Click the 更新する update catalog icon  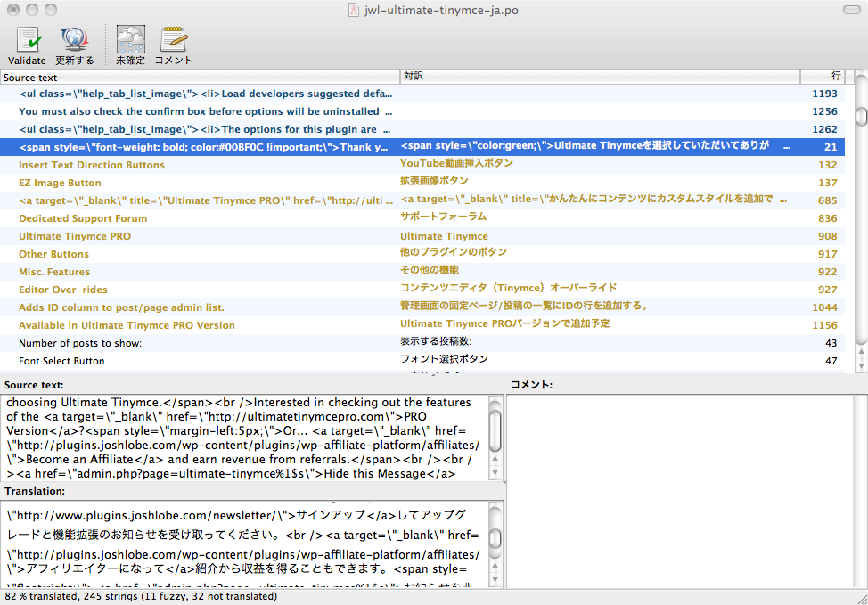click(x=75, y=41)
